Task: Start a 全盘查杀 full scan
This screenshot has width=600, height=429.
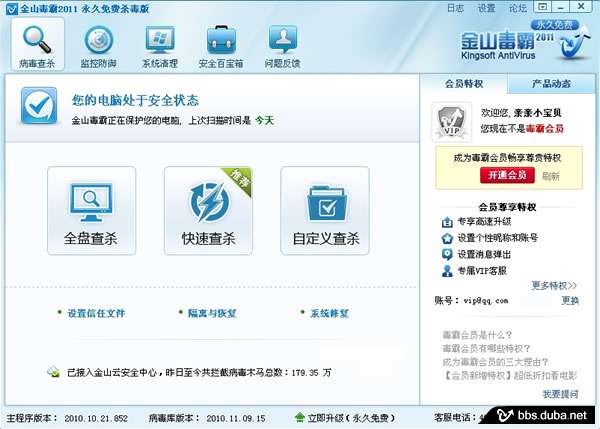Action: tap(91, 211)
